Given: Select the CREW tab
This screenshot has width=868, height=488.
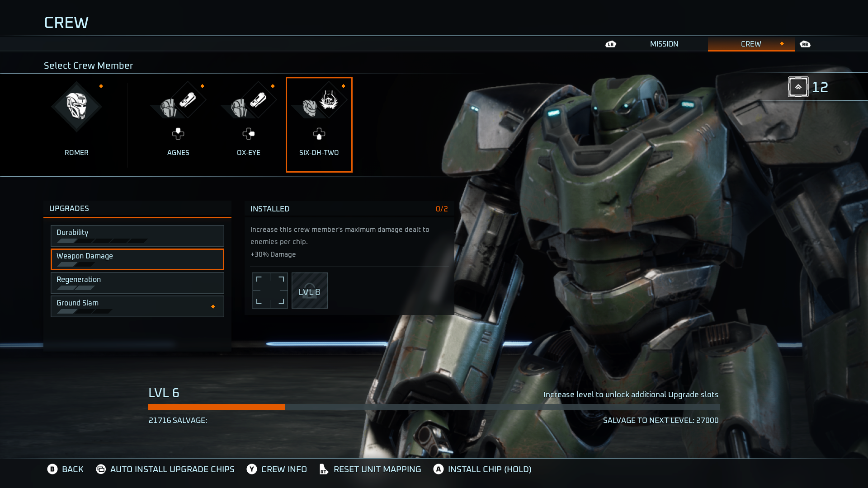Looking at the screenshot, I should pyautogui.click(x=750, y=44).
